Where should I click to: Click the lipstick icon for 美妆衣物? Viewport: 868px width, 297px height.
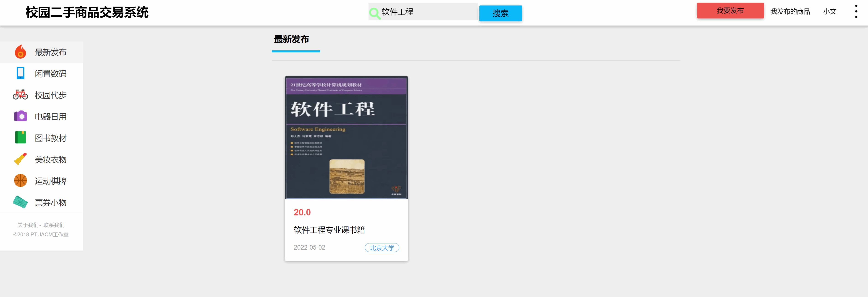pyautogui.click(x=21, y=159)
